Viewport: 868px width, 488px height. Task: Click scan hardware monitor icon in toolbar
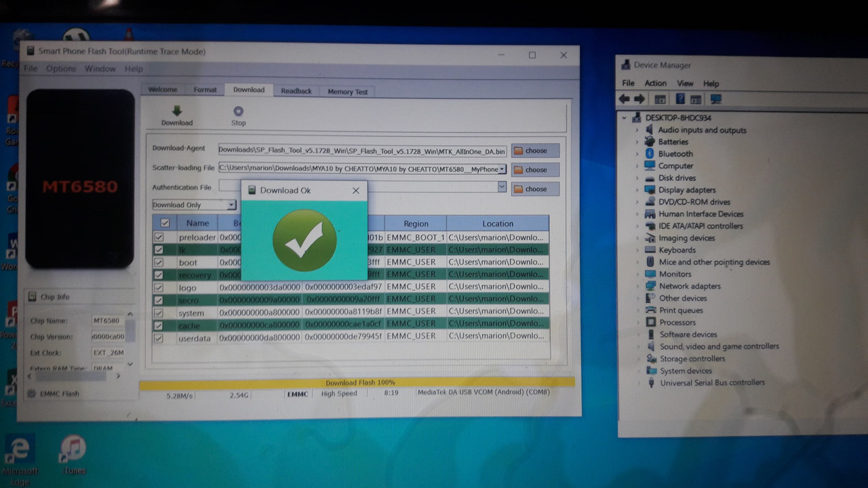(x=715, y=99)
